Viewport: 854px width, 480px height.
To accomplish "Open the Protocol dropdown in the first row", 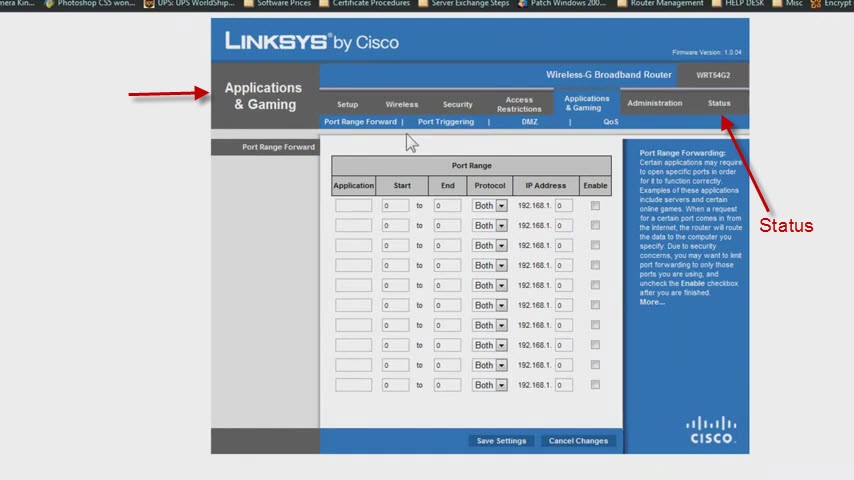I will pos(490,206).
